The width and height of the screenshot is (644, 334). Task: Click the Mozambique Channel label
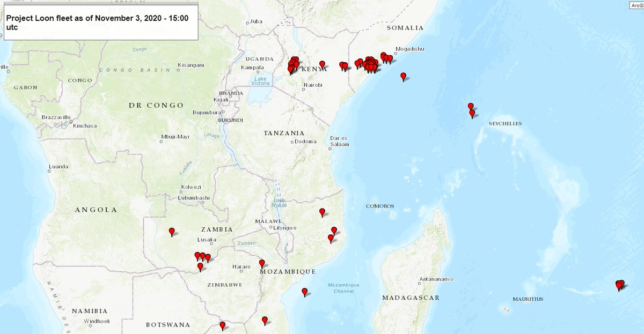point(344,288)
